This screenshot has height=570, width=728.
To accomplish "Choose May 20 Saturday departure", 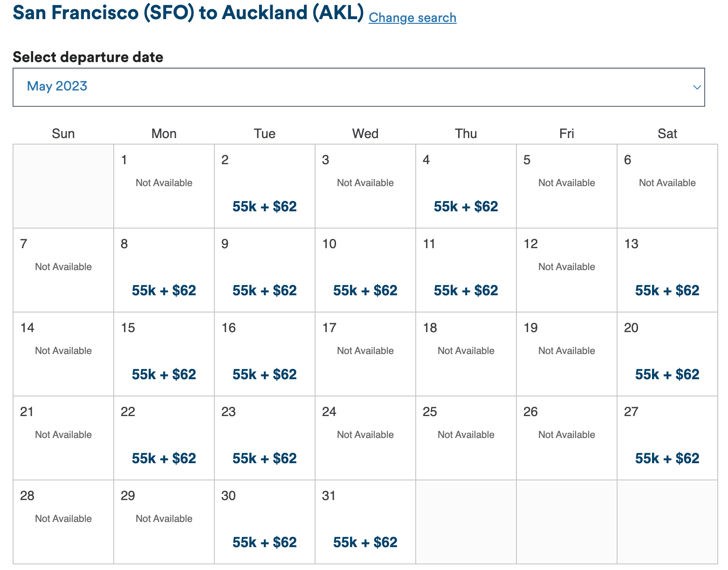I will [666, 374].
